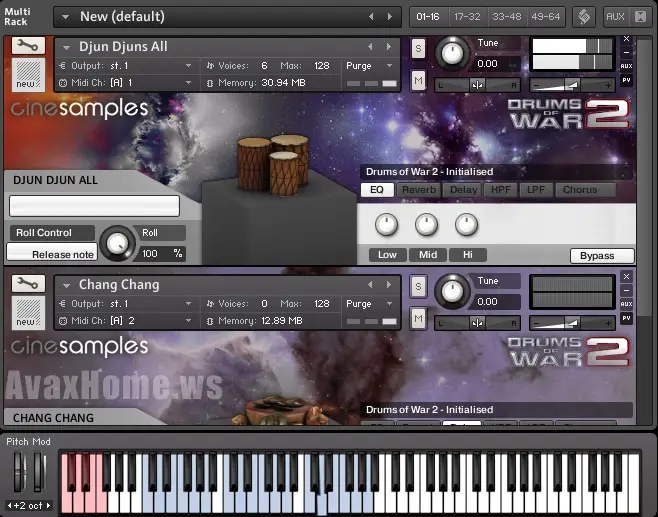Toggle AUX button on Djun Djuns All
658x517 pixels.
[626, 66]
